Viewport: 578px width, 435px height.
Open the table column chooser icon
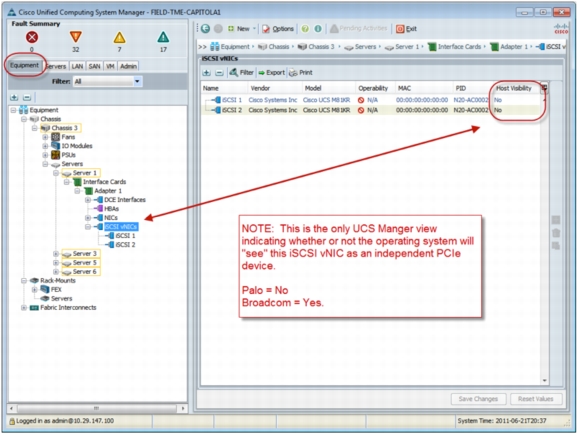tap(544, 88)
